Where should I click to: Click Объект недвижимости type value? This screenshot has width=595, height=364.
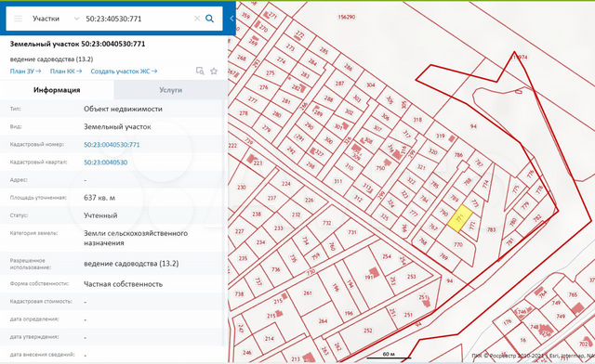click(x=123, y=109)
